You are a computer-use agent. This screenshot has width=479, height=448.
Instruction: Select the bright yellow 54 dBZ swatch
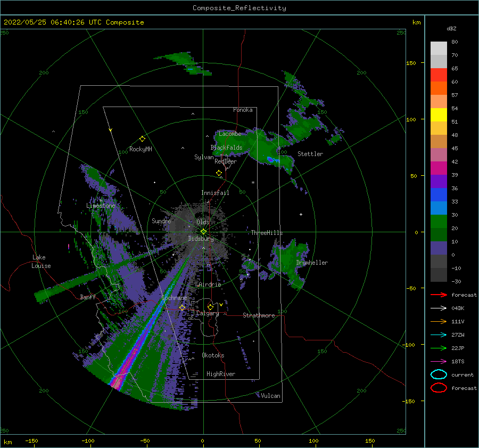(x=439, y=115)
